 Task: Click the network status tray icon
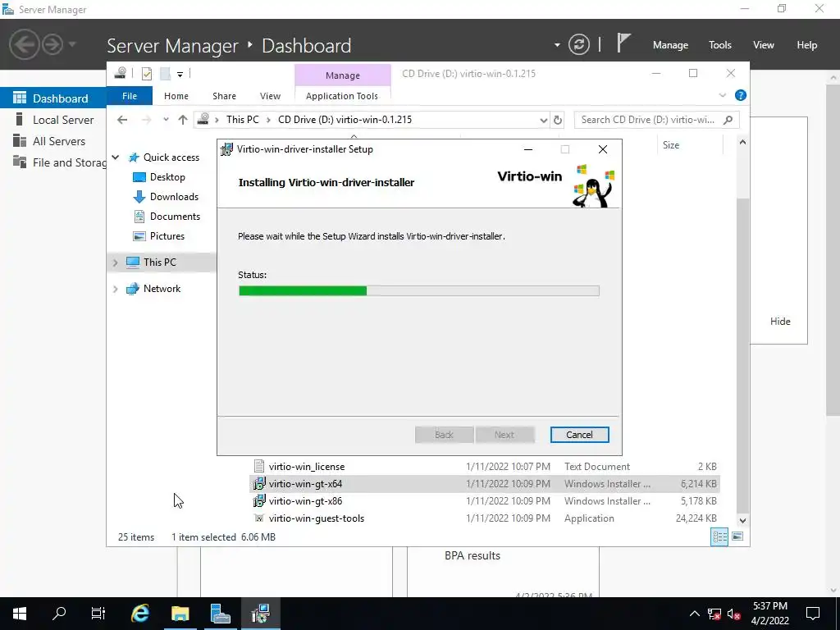point(714,614)
